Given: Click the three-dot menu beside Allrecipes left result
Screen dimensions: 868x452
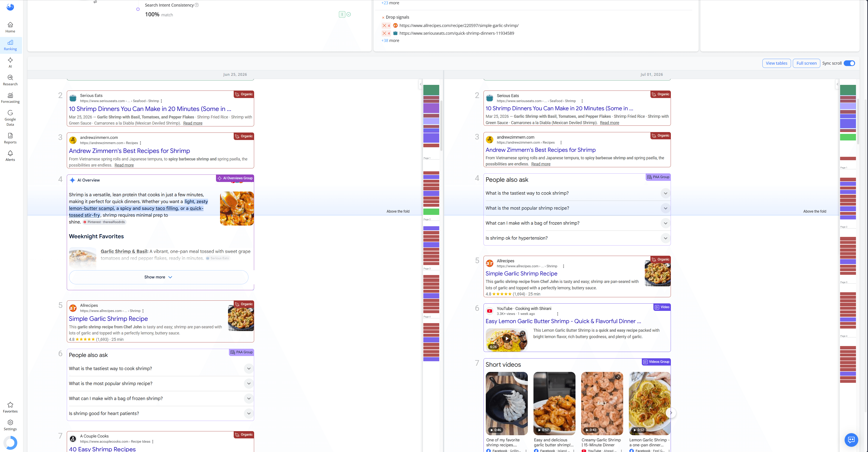Looking at the screenshot, I should 143,311.
